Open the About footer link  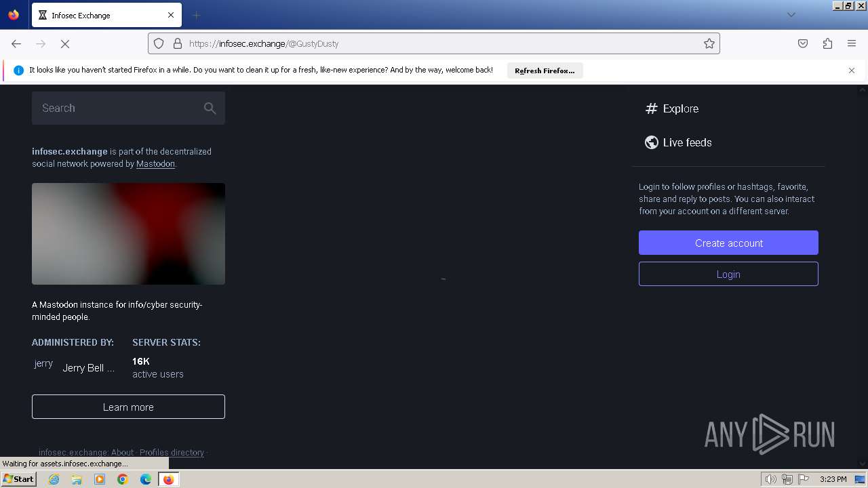[x=123, y=453]
